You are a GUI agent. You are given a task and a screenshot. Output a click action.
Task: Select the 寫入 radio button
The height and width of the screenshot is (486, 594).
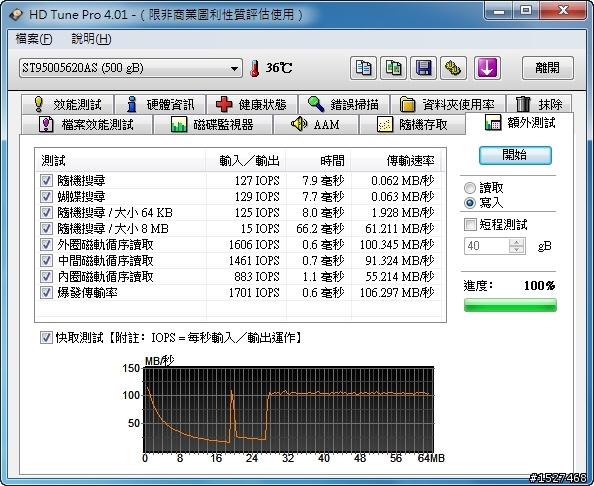470,203
